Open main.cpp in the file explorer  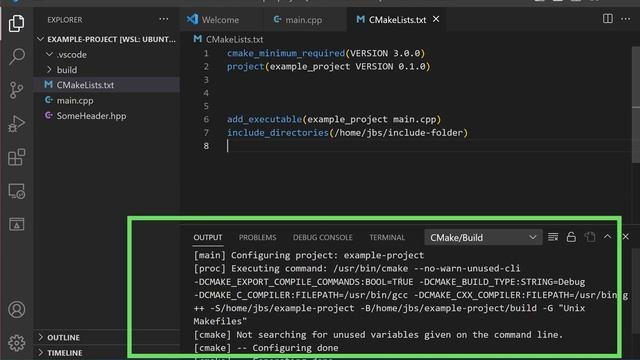coord(107,100)
